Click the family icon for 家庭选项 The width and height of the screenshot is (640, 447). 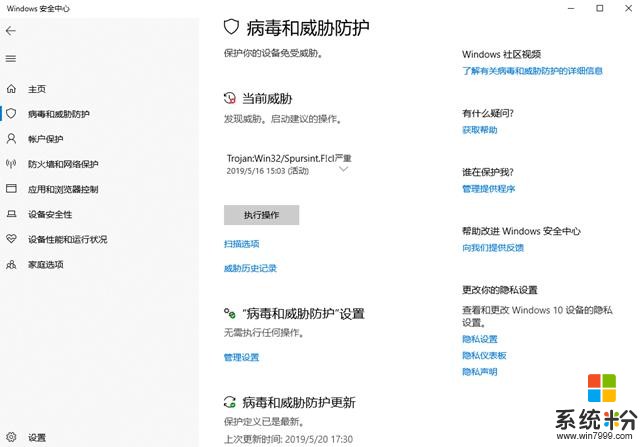[11, 265]
